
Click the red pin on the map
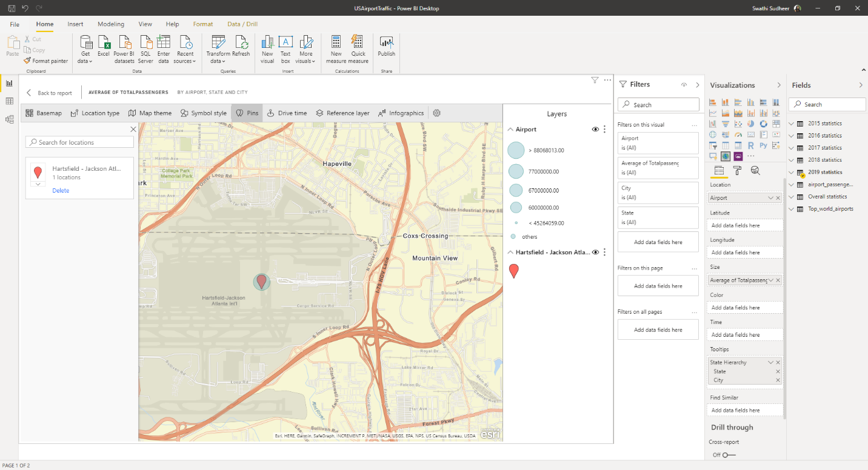coord(261,280)
